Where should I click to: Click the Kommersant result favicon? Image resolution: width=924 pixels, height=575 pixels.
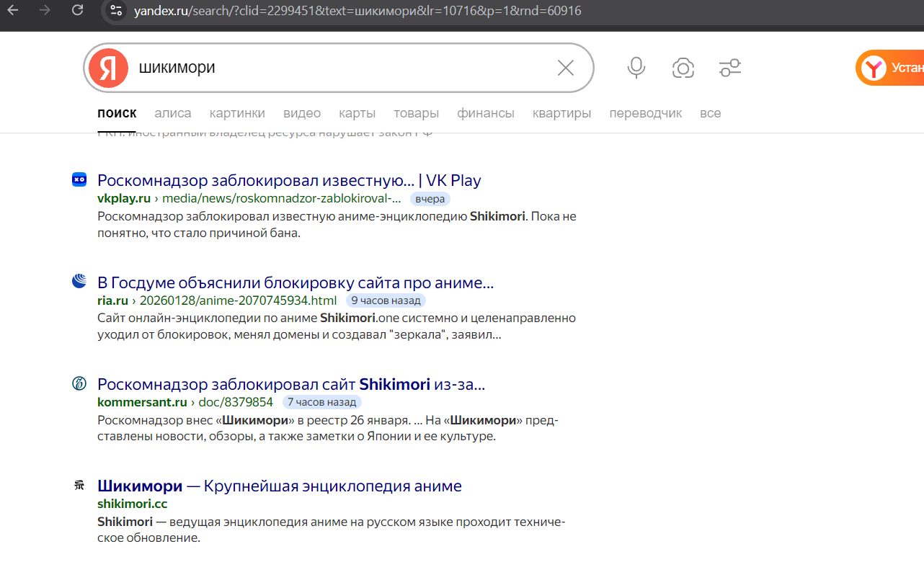[x=79, y=383]
